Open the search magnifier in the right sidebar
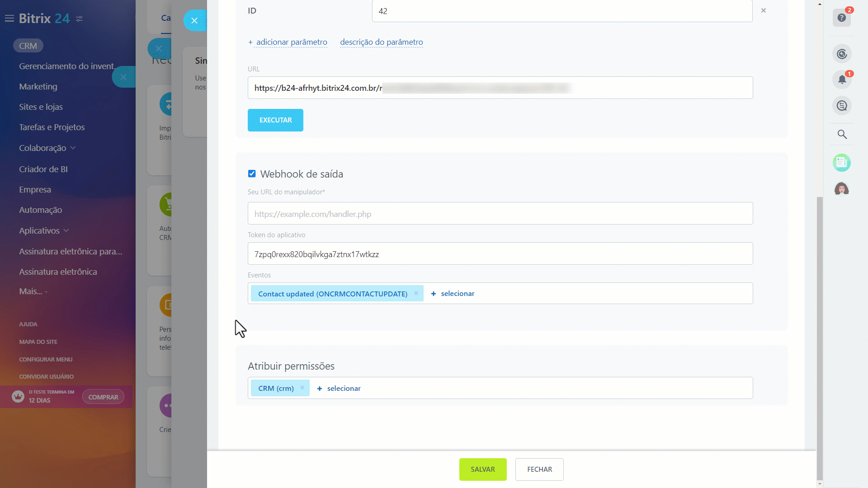 [x=841, y=134]
